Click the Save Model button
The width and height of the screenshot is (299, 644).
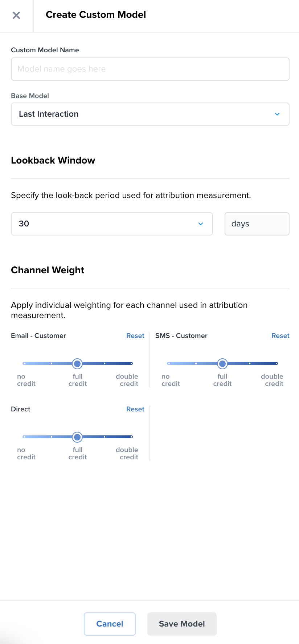point(182,624)
